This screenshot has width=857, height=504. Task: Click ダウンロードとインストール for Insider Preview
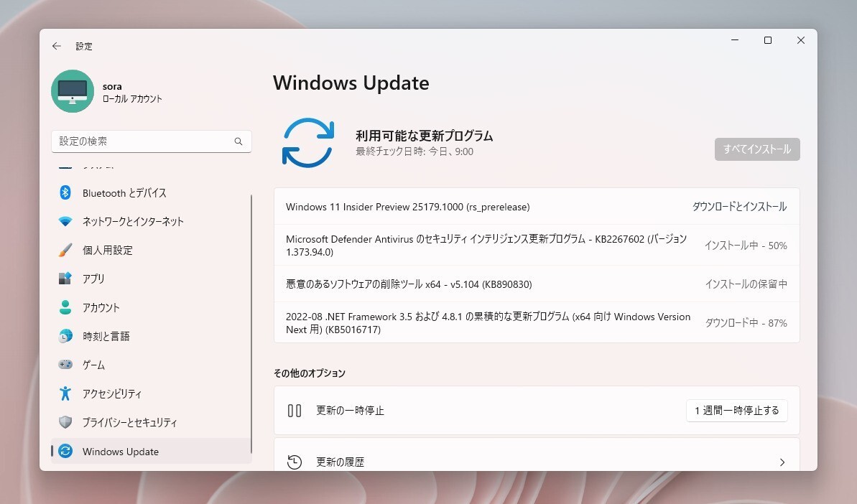coord(739,206)
